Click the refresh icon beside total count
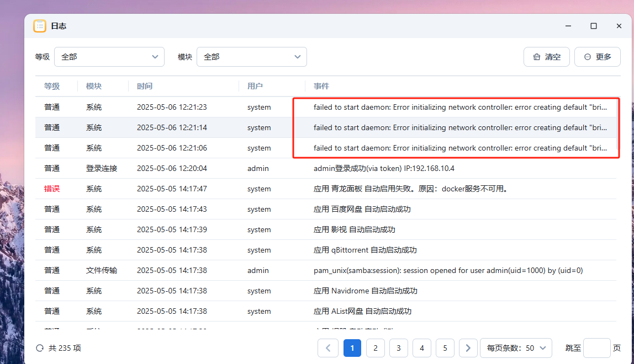Screen dimensions: 634x364 click(39, 348)
